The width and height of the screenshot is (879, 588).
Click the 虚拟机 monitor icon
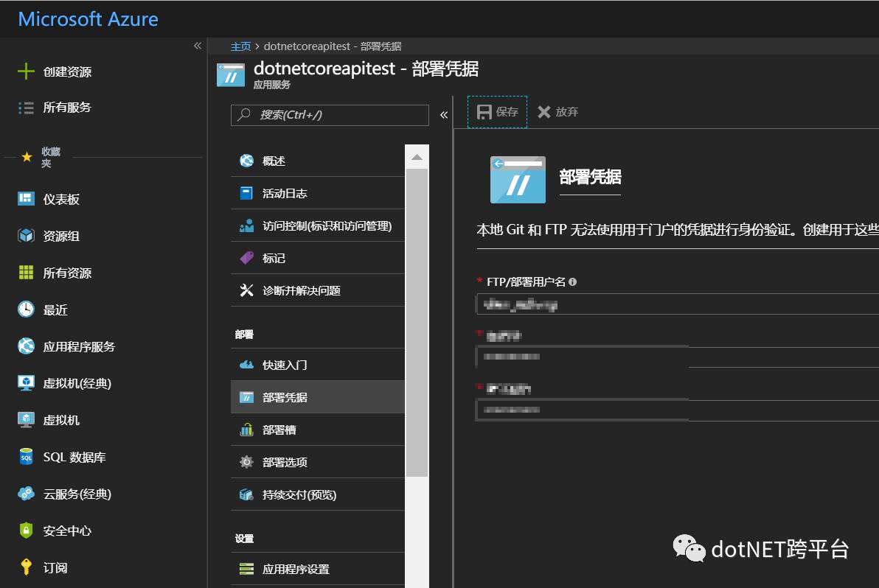(x=26, y=420)
